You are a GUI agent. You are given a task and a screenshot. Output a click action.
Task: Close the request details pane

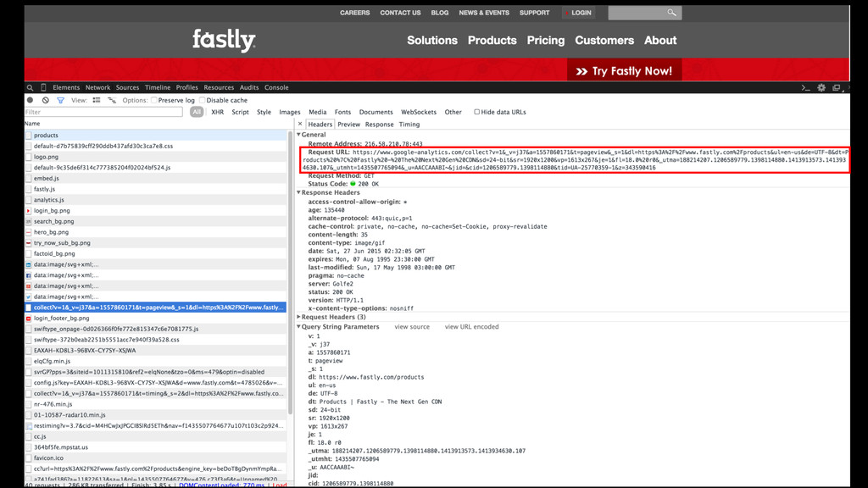pos(300,124)
